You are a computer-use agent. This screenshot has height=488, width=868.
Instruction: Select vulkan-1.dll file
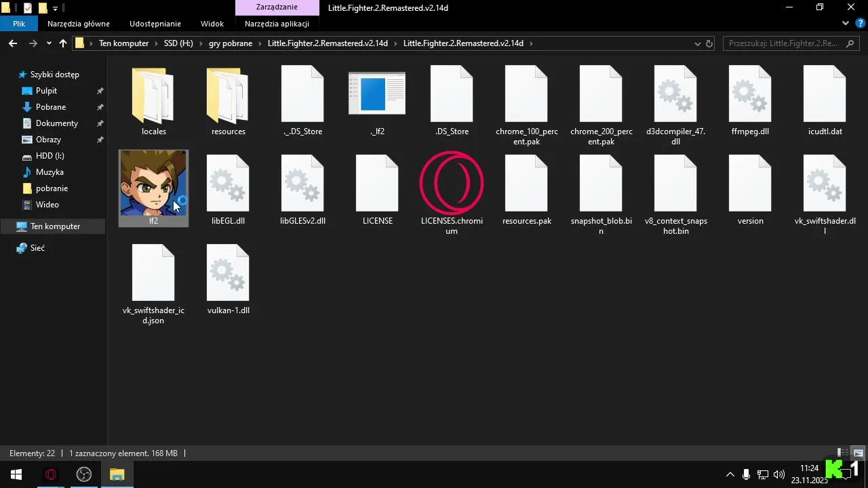point(228,279)
